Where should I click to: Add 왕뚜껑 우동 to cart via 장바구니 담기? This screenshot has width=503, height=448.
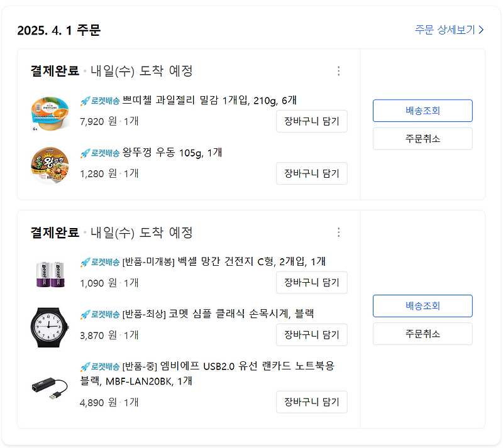click(x=311, y=173)
